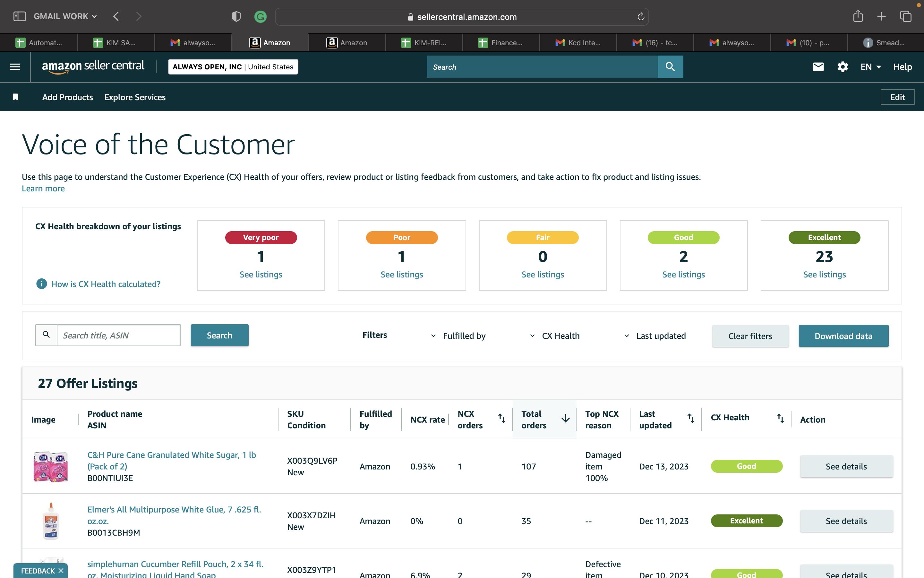
Task: Open the Safari share icon
Action: pos(858,16)
